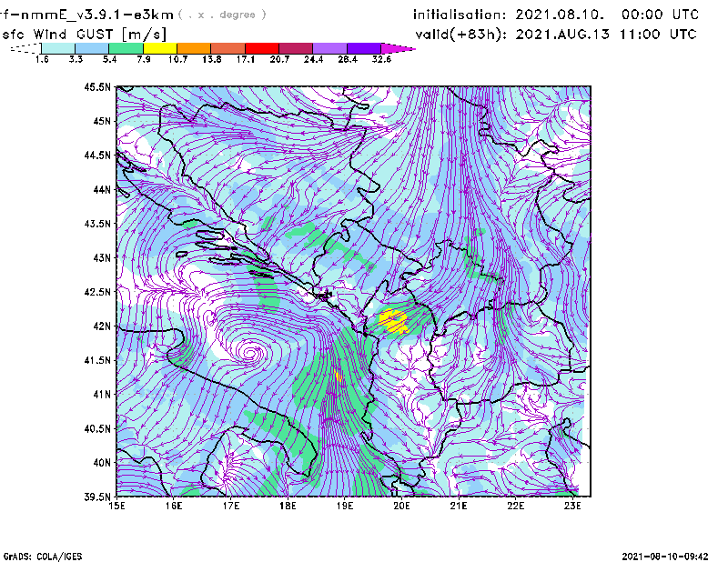
Task: Click the legend value '32.6'
Action: pyautogui.click(x=381, y=59)
